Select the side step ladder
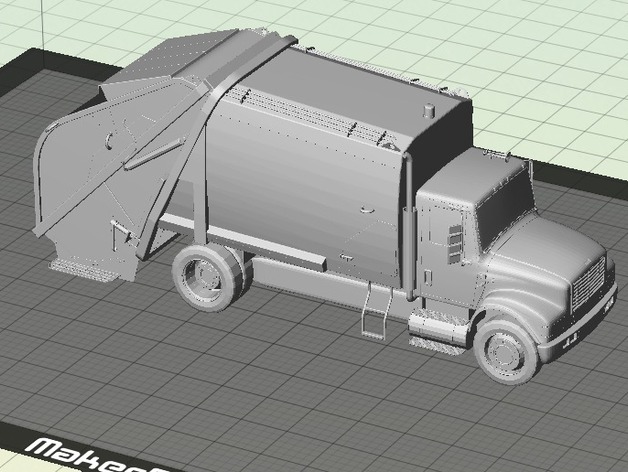The image size is (628, 472). [x=375, y=311]
